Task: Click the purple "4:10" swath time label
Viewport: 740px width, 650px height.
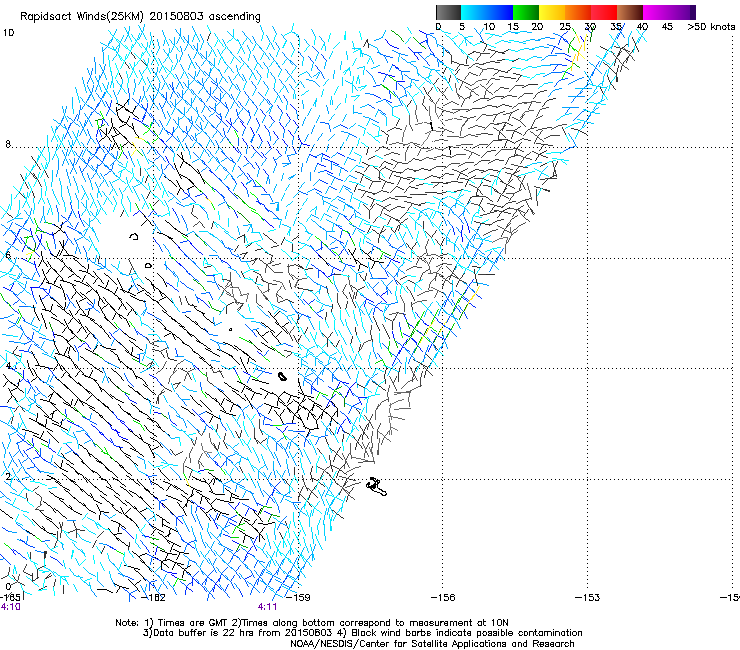Action: (x=10, y=607)
